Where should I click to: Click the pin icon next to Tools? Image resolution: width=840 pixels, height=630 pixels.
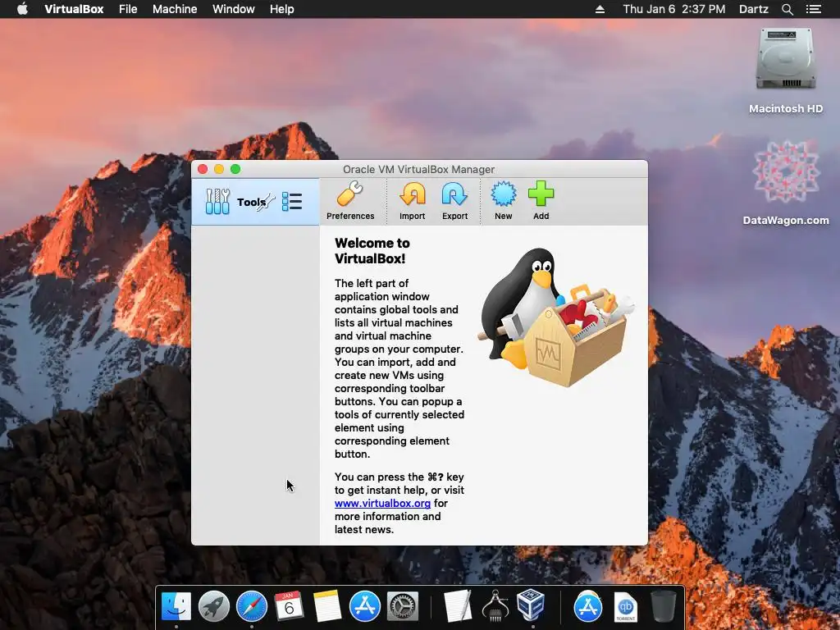[x=267, y=202]
